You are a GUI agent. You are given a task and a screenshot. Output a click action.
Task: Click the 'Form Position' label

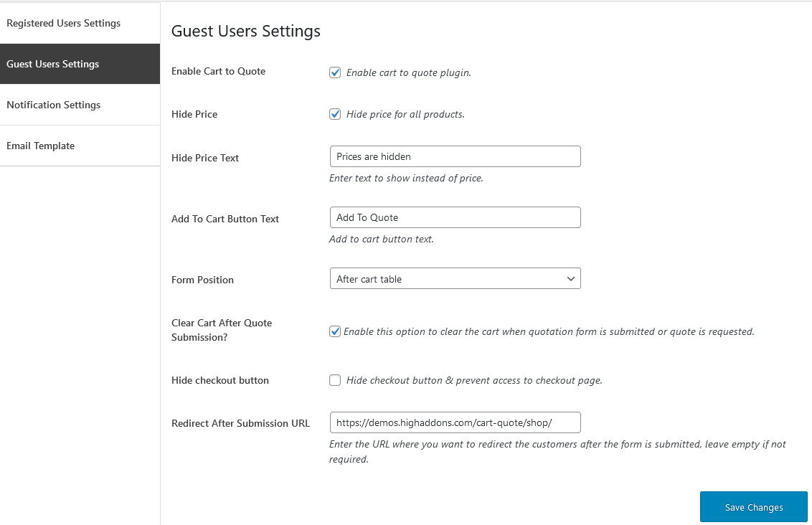202,280
